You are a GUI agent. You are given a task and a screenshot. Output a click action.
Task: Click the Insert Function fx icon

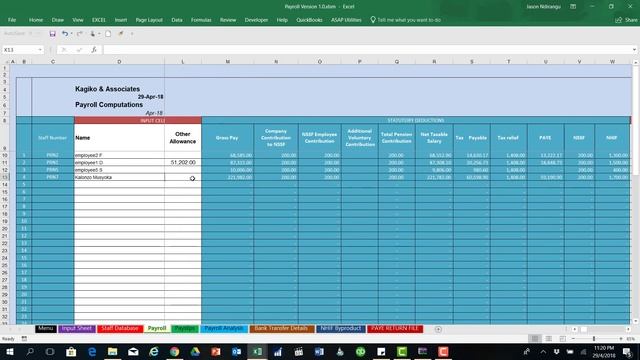pos(94,50)
